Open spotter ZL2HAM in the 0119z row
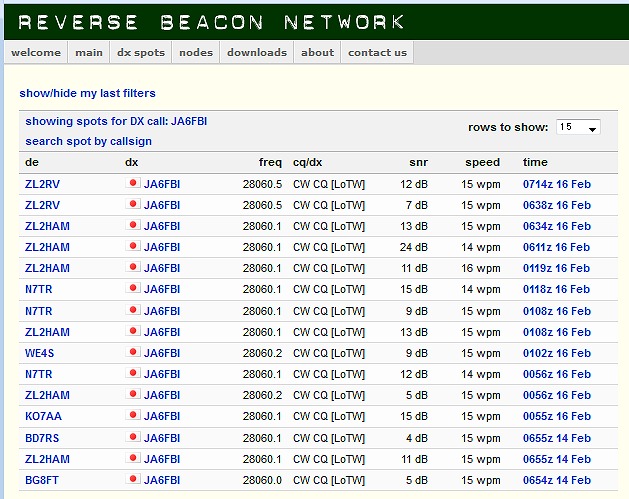 point(47,268)
